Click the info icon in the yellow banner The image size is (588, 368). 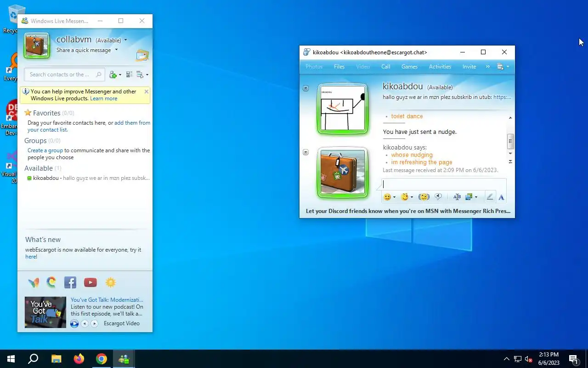click(26, 92)
